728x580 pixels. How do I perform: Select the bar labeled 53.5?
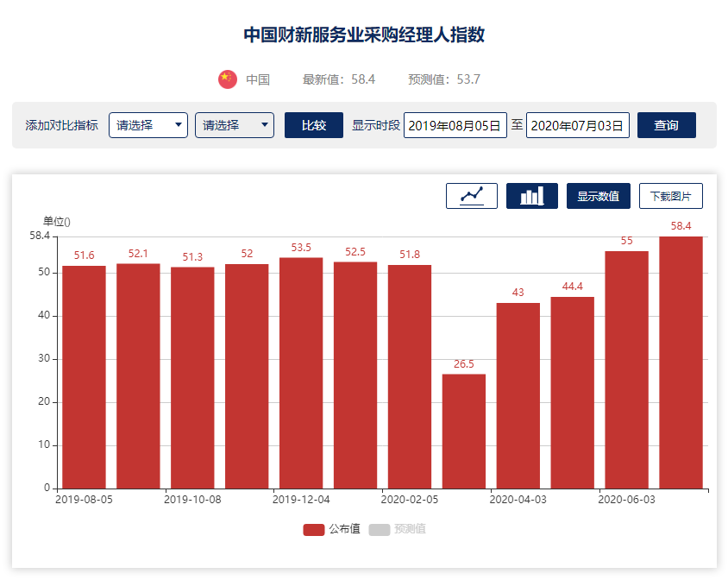pos(301,373)
